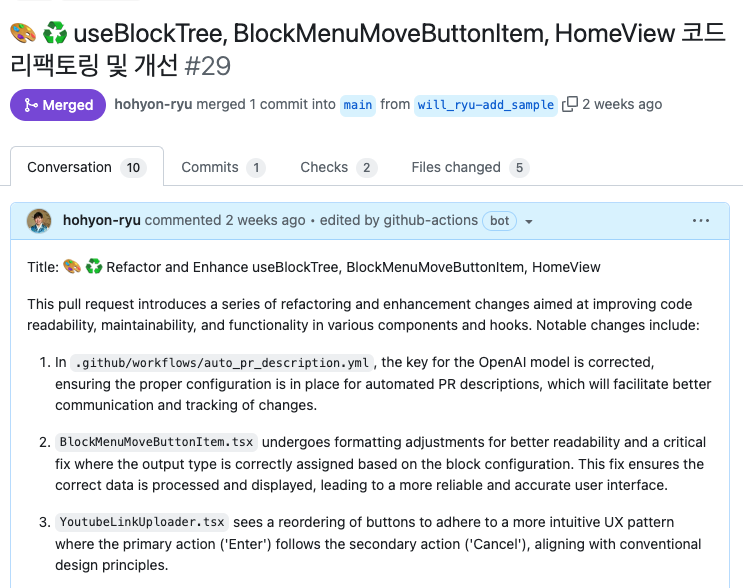The height and width of the screenshot is (588, 743).
Task: Click the recycle emoji in PR title
Action: [56, 33]
